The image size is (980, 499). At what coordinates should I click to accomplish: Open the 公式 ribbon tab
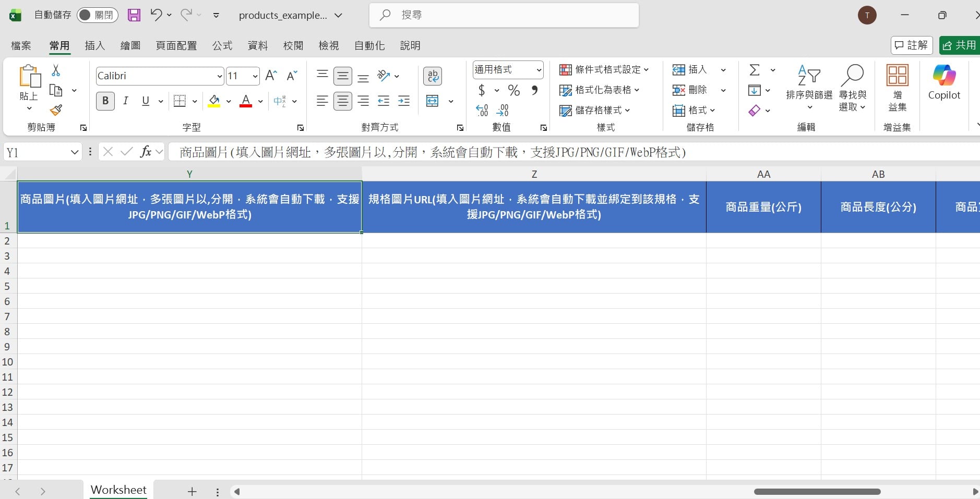tap(222, 46)
